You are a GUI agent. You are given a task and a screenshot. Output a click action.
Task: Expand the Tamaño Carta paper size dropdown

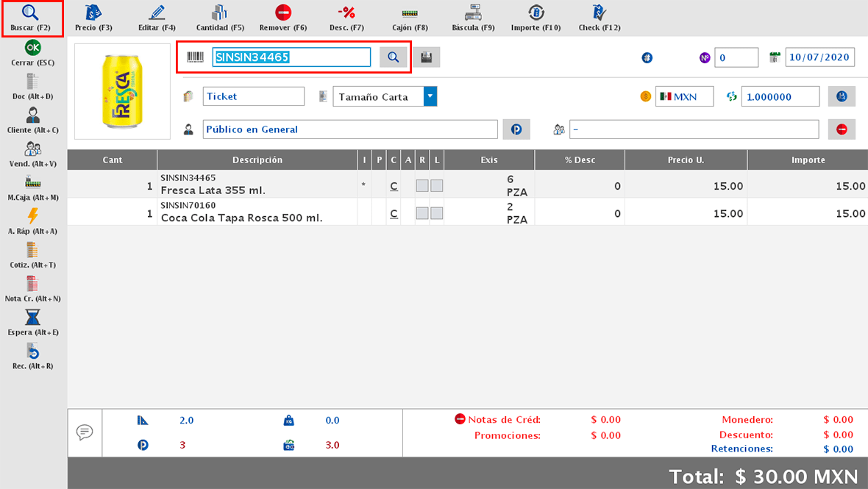point(430,96)
